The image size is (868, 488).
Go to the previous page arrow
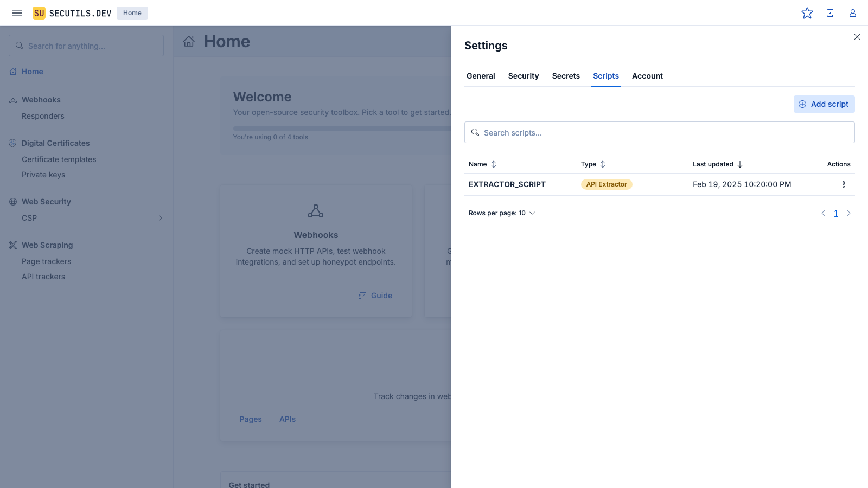(x=823, y=213)
